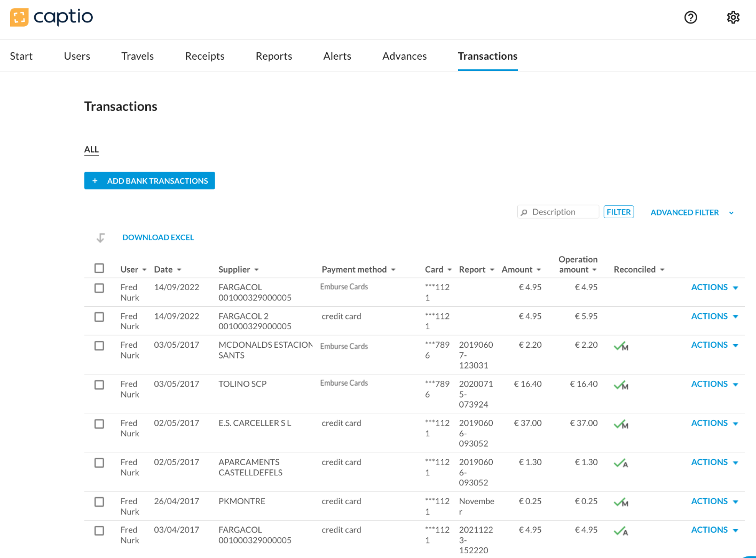Image resolution: width=756 pixels, height=558 pixels.
Task: Select the TOLINO SCP row checkbox
Action: 99,385
